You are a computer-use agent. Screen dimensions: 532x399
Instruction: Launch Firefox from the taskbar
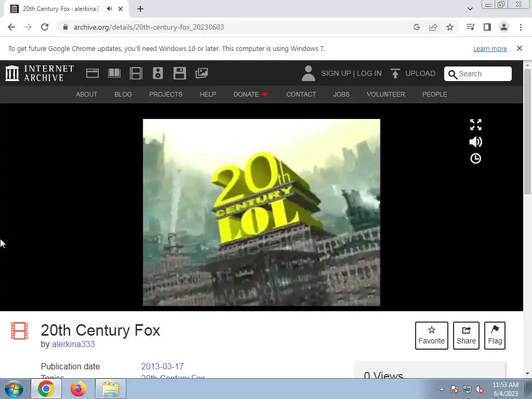[x=78, y=389]
